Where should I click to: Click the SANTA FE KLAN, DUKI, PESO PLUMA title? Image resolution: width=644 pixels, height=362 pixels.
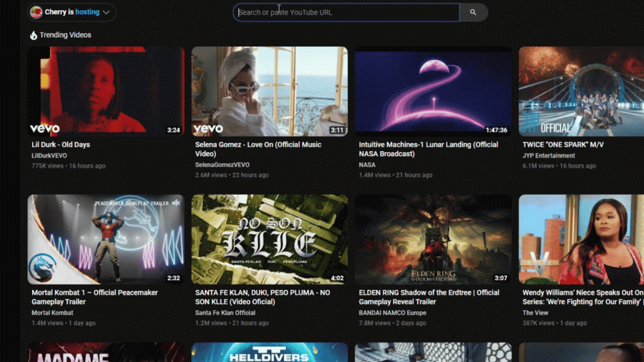[x=262, y=297]
